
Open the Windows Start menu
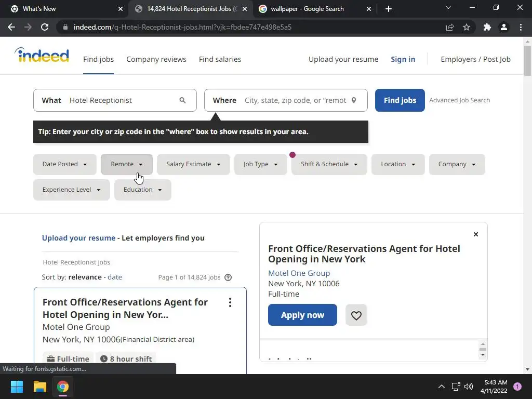tap(17, 387)
